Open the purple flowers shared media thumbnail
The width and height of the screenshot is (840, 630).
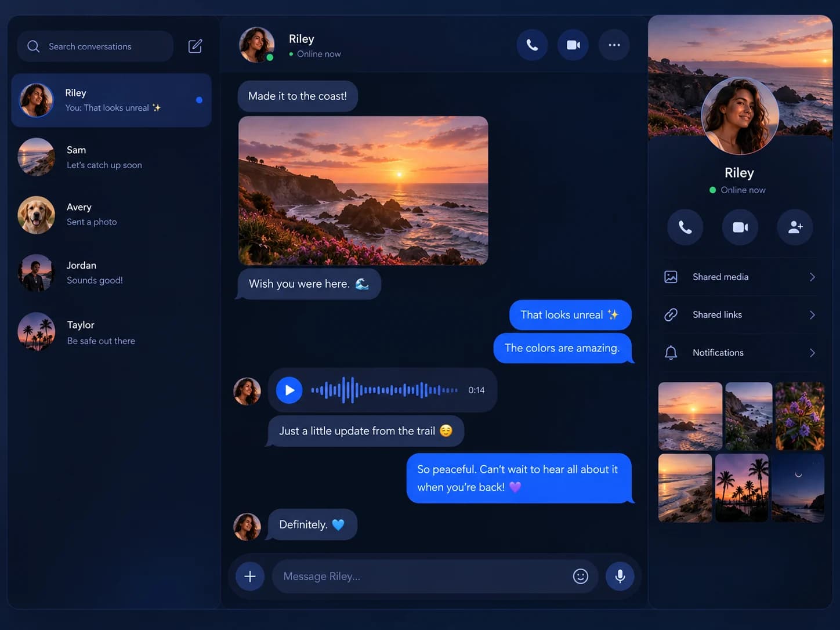click(x=800, y=416)
